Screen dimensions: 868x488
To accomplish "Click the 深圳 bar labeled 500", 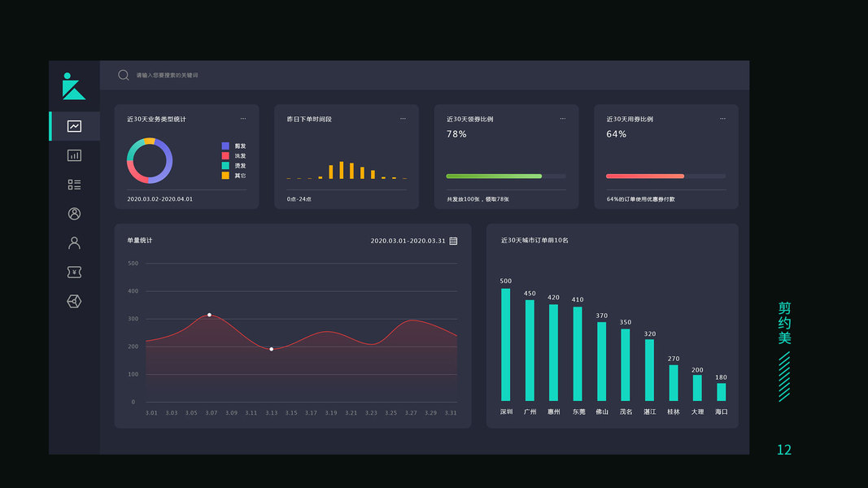I will click(x=505, y=345).
